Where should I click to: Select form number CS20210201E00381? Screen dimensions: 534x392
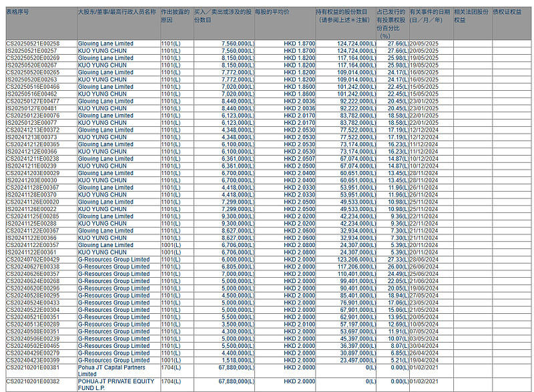[33, 367]
